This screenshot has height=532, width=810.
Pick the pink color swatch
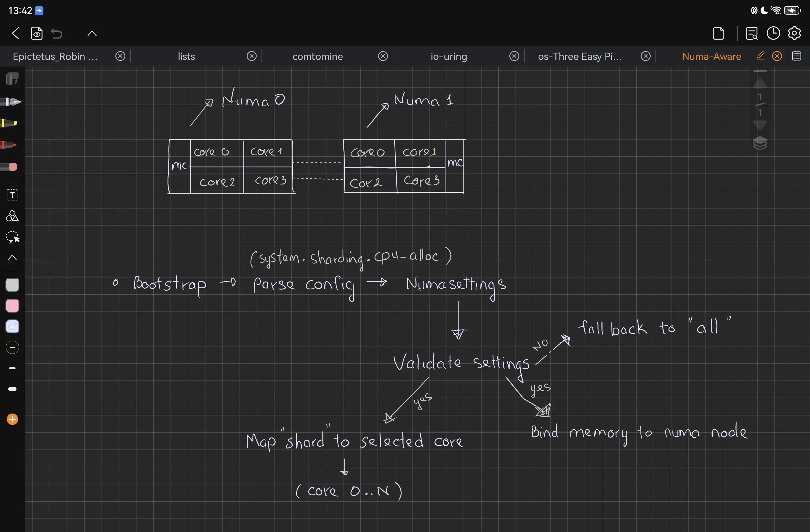(13, 306)
